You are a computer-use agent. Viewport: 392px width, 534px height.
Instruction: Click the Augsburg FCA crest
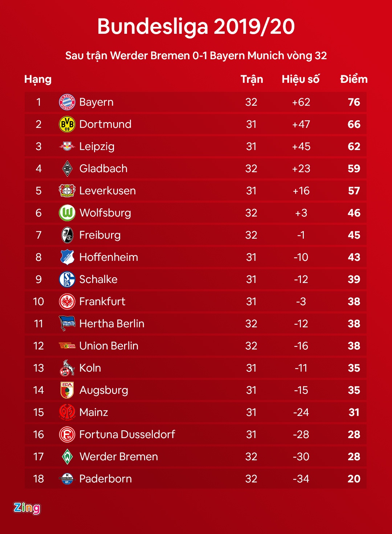(x=67, y=390)
